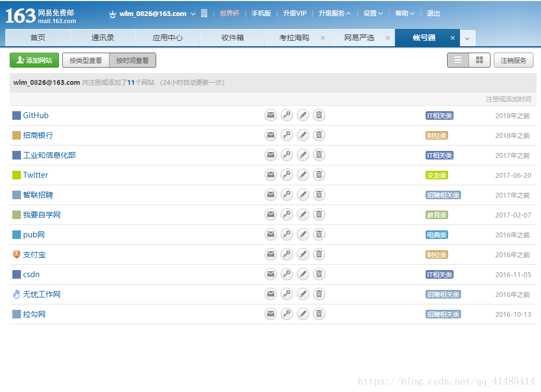Viewport: 541px width, 392px height.
Task: Switch to grid view layout
Action: pyautogui.click(x=480, y=60)
